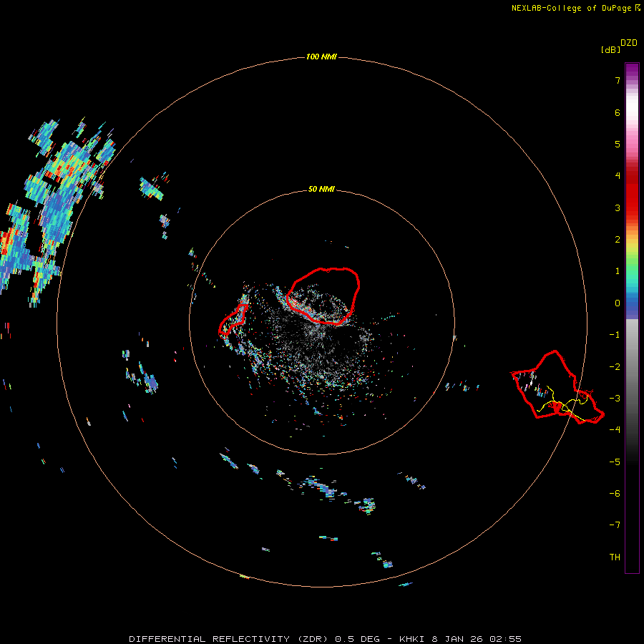This screenshot has width=644, height=644.
Task: Click the red Oahu island outline with yellow roads
Action: click(557, 387)
